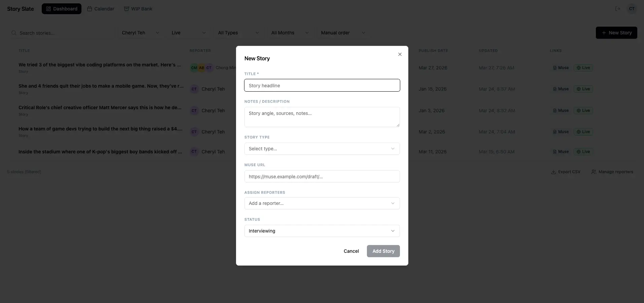
Task: Click the AB reporter avatar
Action: 201,68
